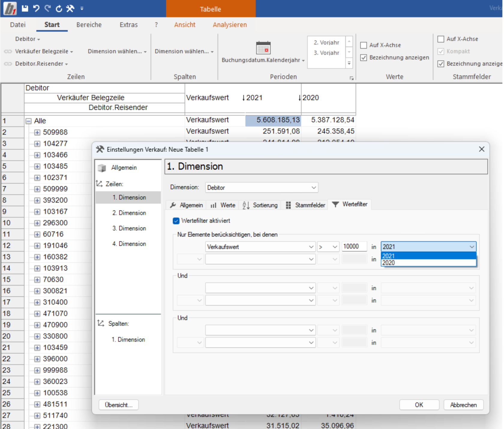Select the 2. Vorjahr list entry
Image resolution: width=504 pixels, height=429 pixels.
coord(326,43)
